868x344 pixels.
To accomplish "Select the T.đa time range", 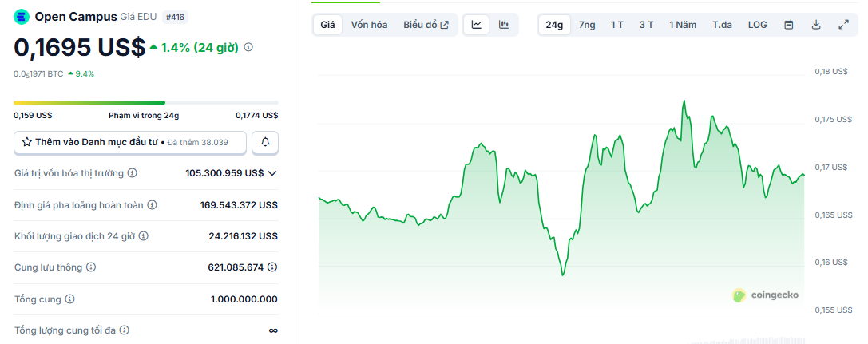I will pyautogui.click(x=723, y=25).
